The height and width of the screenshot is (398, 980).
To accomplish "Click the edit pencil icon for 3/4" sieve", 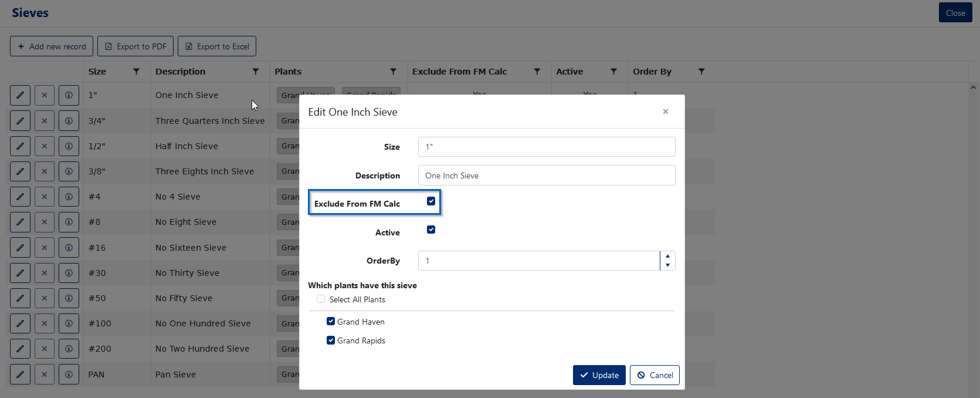I will 20,120.
